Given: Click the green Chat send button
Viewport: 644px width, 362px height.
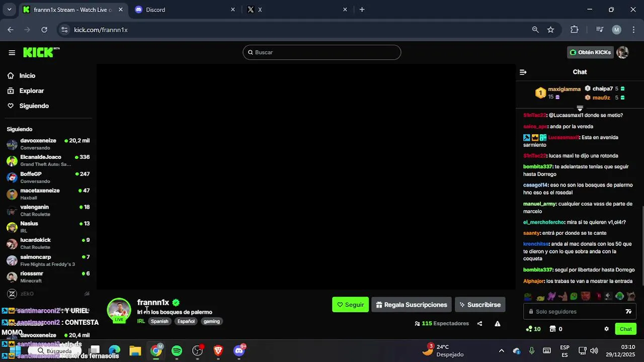Looking at the screenshot, I should [625, 329].
